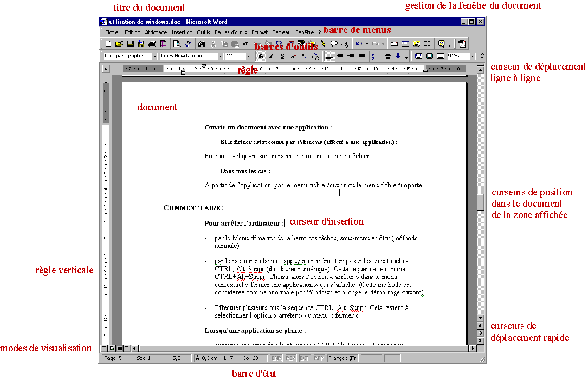Image resolution: width=588 pixels, height=380 pixels.
Task: Open the Tableau menu
Action: pos(282,32)
